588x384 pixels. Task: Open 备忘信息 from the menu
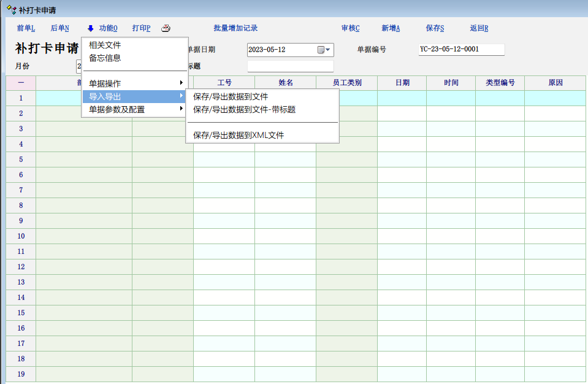105,58
